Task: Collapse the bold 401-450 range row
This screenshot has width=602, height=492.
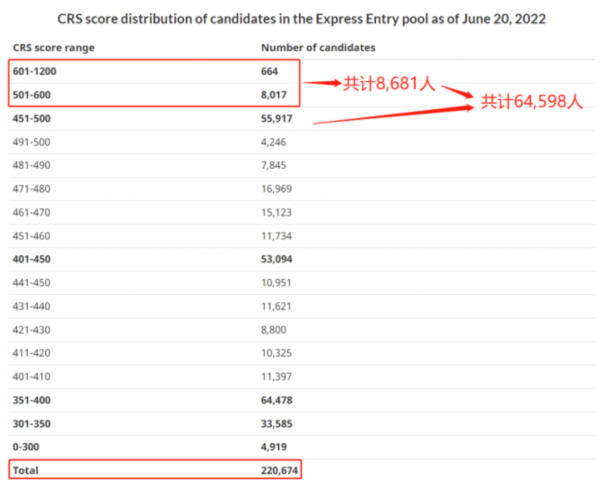Action: pos(301,259)
